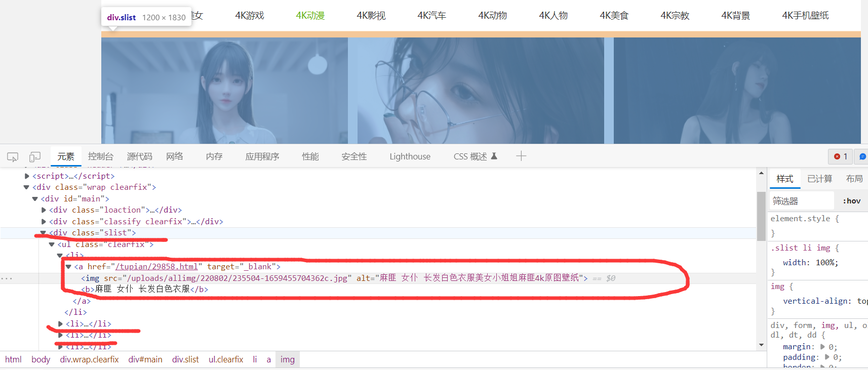Click the scroll-down arrow of the DOM tree

(761, 345)
